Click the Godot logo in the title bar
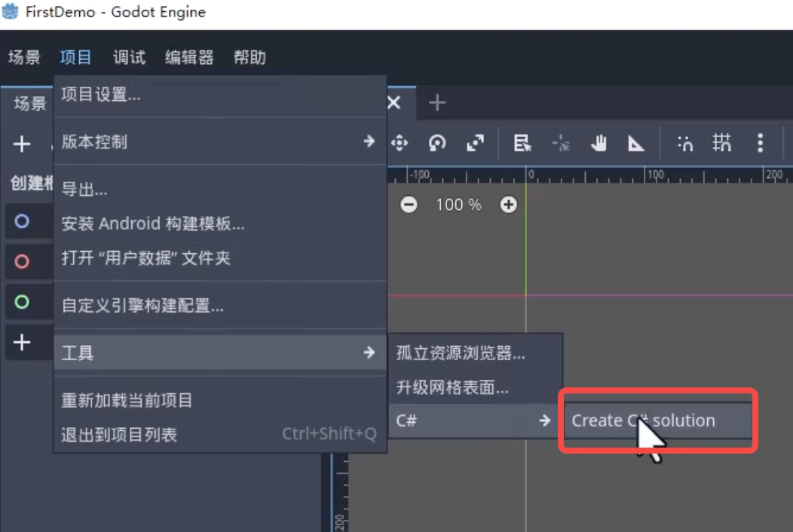This screenshot has width=793, height=532. point(10,11)
